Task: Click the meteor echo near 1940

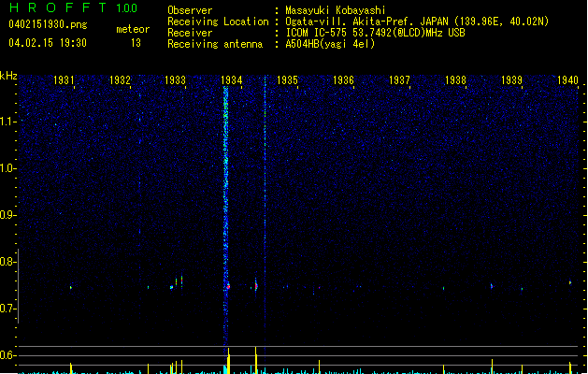Action: tap(570, 282)
